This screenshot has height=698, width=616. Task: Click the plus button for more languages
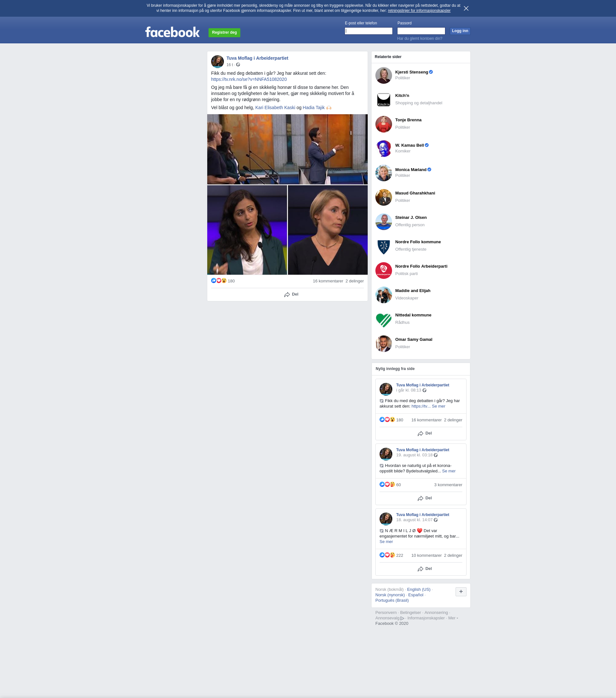point(461,592)
